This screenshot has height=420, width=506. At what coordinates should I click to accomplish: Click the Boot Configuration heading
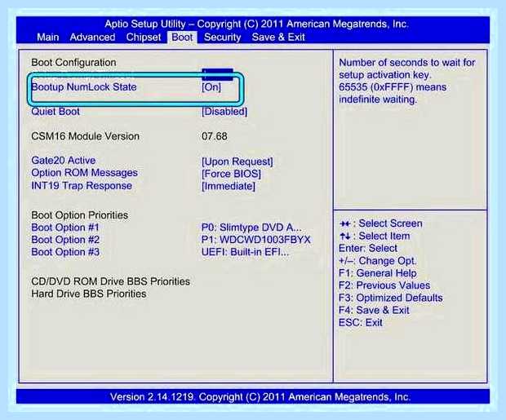73,63
